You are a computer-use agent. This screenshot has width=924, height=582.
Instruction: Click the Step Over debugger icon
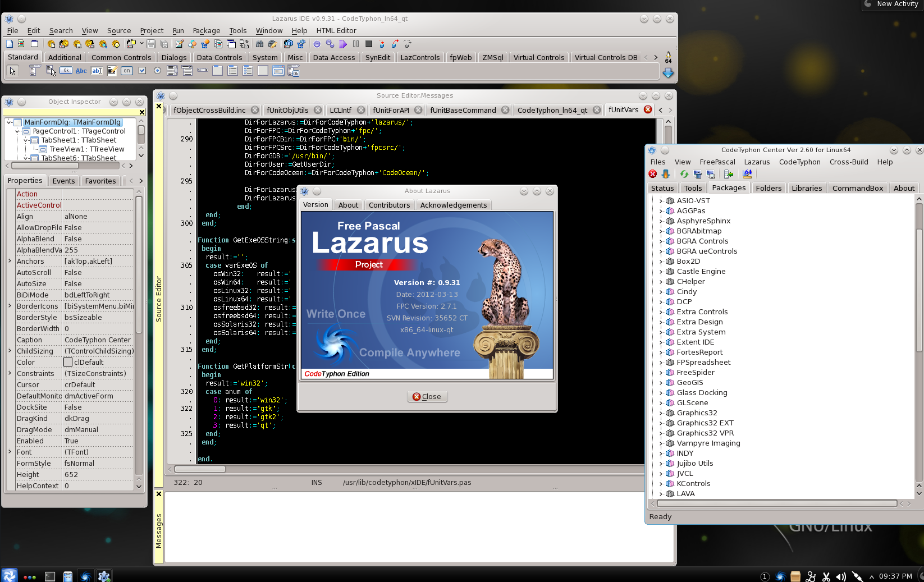pyautogui.click(x=395, y=44)
